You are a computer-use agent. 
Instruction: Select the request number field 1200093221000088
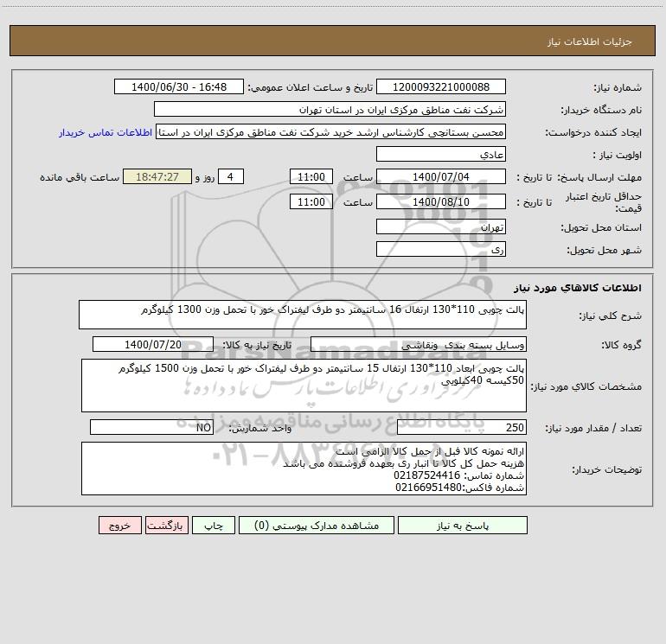(441, 86)
